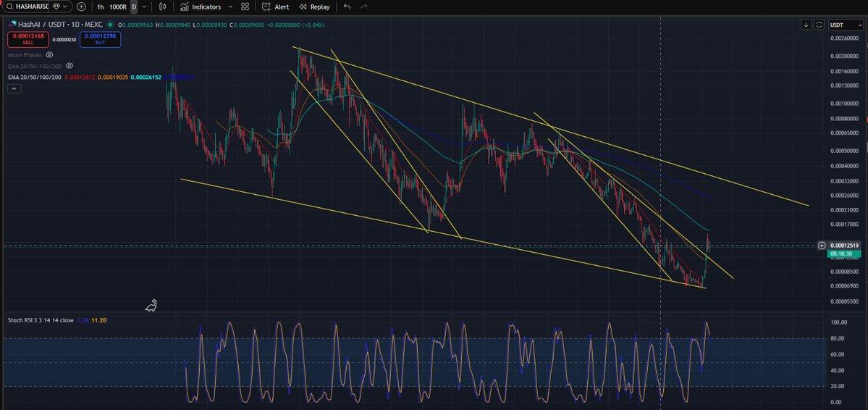Undo the last chart action
Screen dimensions: 868x410
[347, 7]
